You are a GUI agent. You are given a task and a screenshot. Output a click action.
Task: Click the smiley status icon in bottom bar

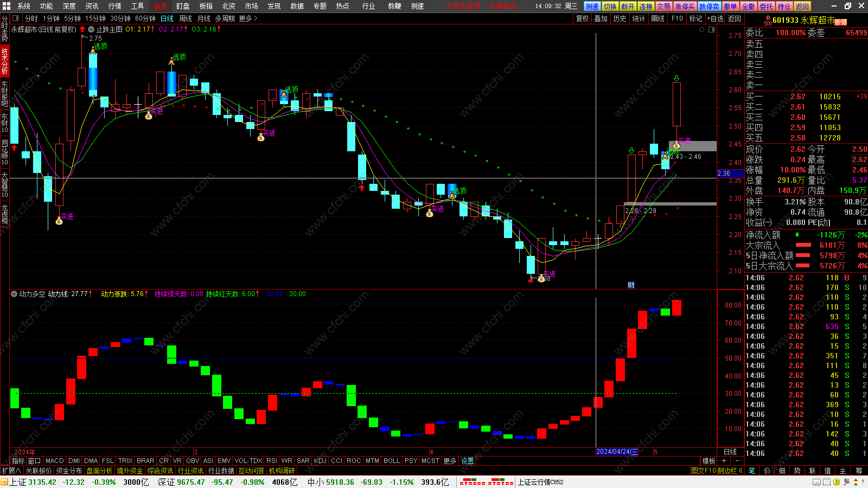click(x=837, y=482)
